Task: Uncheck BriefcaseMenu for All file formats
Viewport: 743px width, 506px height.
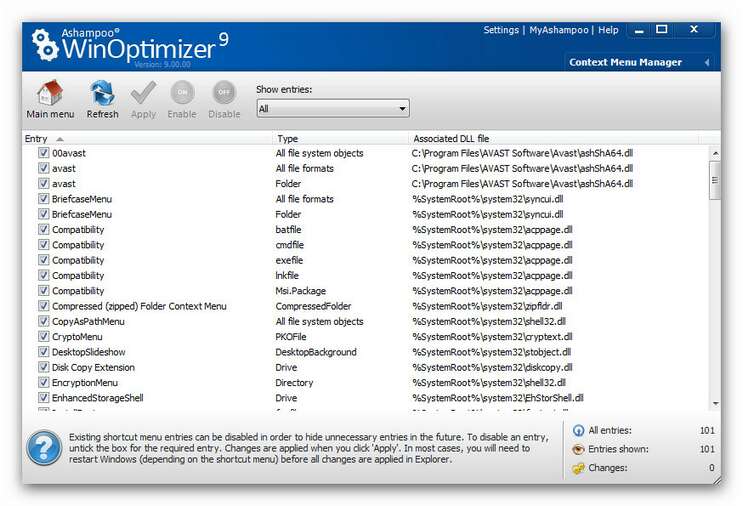Action: tap(44, 199)
